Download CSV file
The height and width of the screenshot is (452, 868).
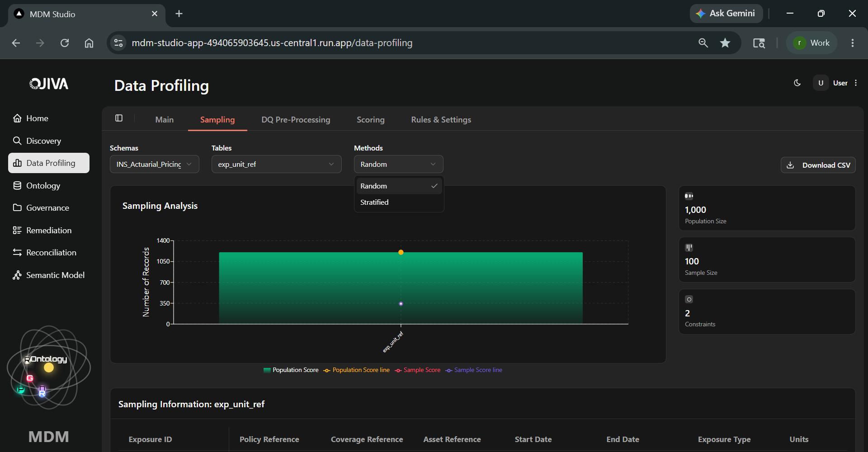point(818,165)
